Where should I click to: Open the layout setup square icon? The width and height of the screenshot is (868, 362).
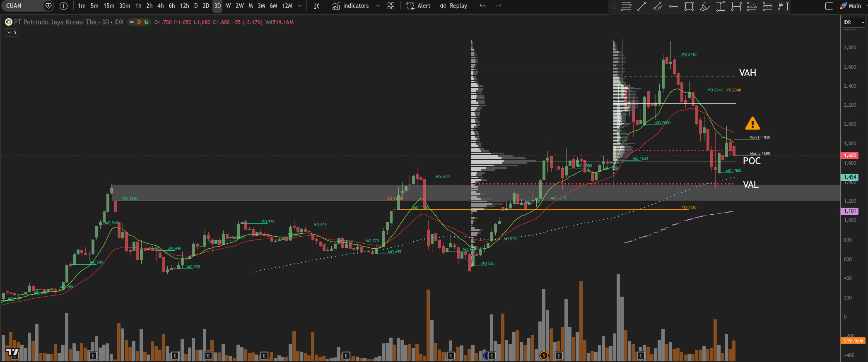(829, 6)
